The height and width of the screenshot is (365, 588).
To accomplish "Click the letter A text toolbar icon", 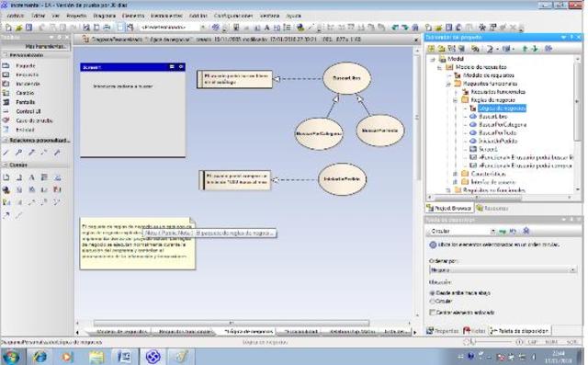I will 267,28.
